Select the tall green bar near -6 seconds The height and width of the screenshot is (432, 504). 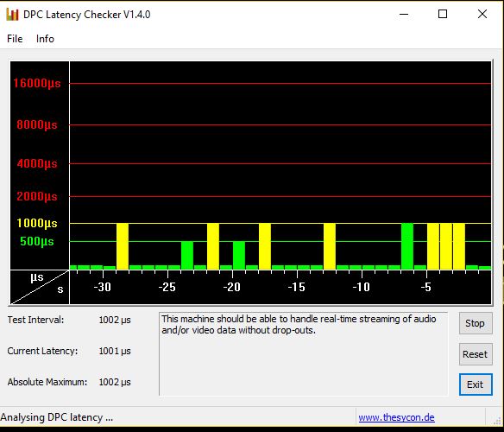(x=407, y=246)
